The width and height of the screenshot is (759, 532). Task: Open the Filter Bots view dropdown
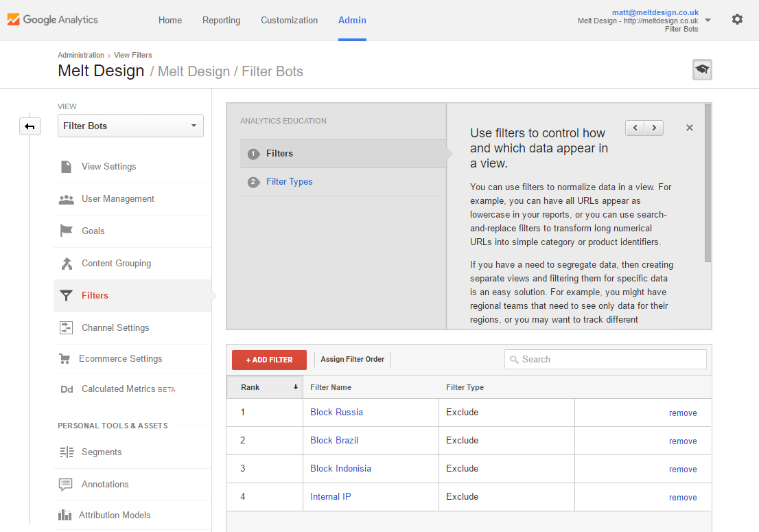[130, 126]
